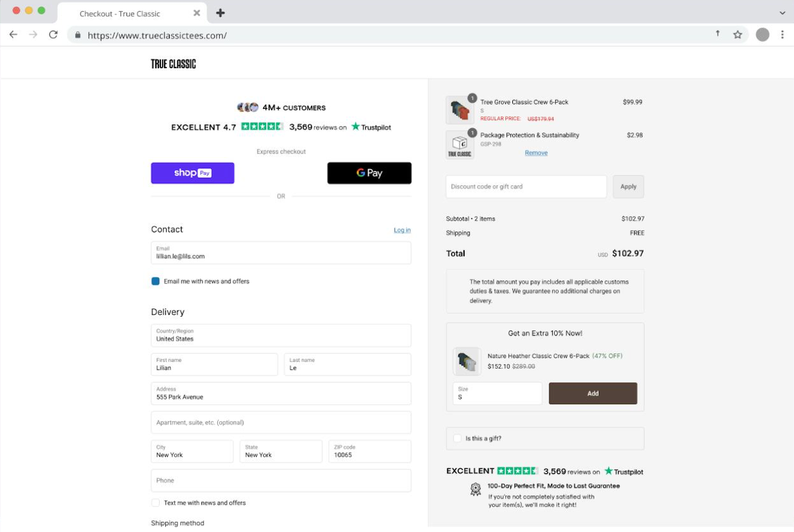Image resolution: width=794 pixels, height=532 pixels.
Task: Click the Email input field
Action: (x=281, y=253)
